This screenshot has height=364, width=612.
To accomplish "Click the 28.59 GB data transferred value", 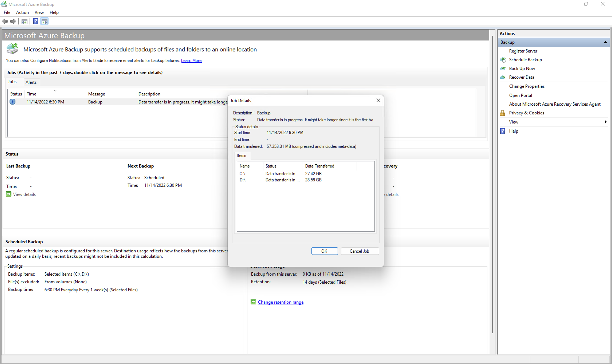I will click(313, 180).
